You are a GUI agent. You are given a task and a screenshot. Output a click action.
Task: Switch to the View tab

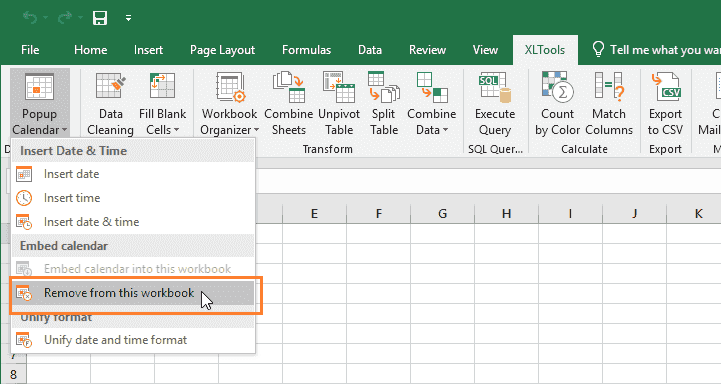485,50
